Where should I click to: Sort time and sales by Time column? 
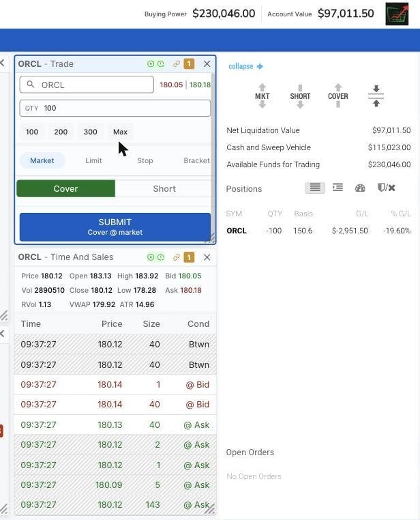click(x=31, y=323)
